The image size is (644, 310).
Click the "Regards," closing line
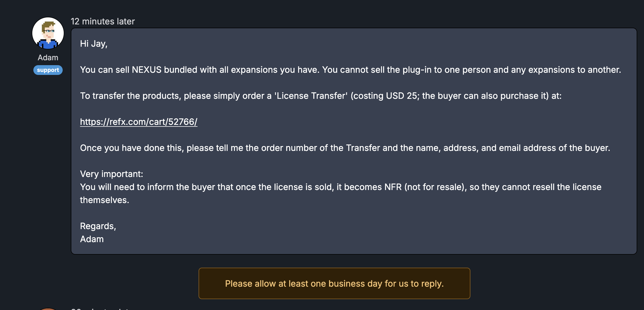click(98, 226)
